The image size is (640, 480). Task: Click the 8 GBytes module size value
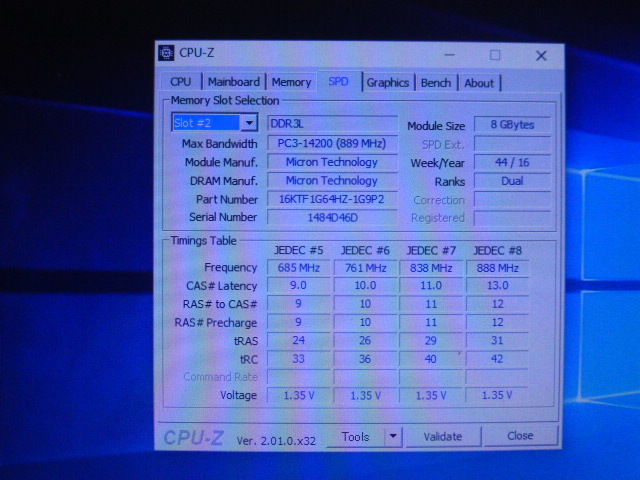point(512,125)
